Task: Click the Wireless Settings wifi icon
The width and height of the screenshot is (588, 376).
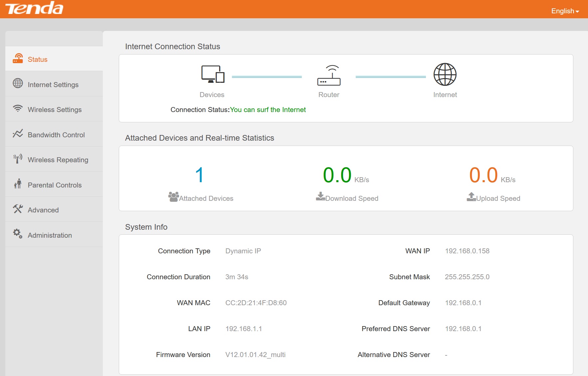Action: pos(18,109)
